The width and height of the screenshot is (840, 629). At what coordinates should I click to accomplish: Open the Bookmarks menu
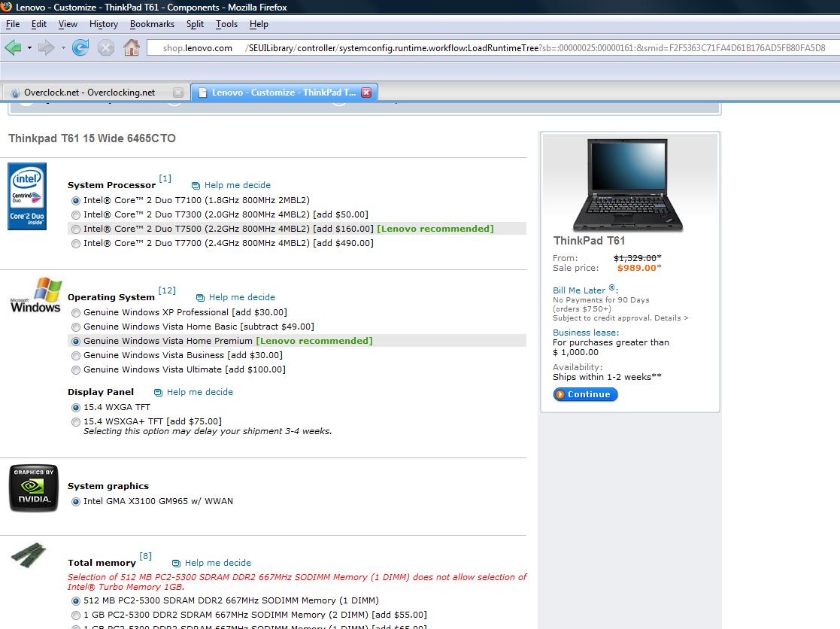click(x=152, y=24)
